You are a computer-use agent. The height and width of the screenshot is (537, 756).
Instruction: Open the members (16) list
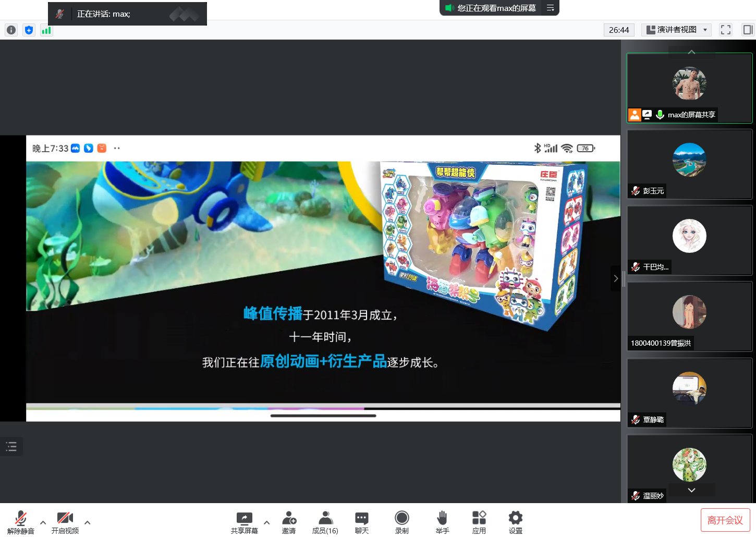[x=325, y=522]
